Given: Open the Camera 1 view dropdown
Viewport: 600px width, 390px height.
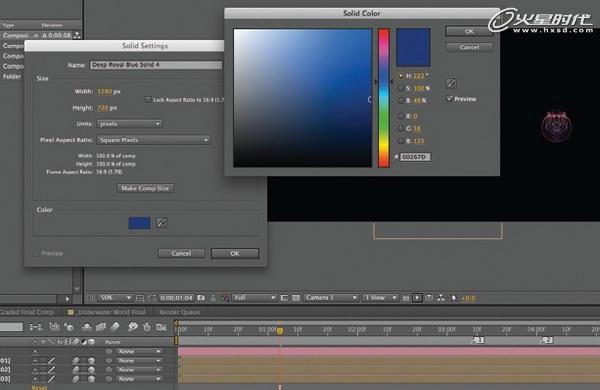Looking at the screenshot, I should point(331,298).
